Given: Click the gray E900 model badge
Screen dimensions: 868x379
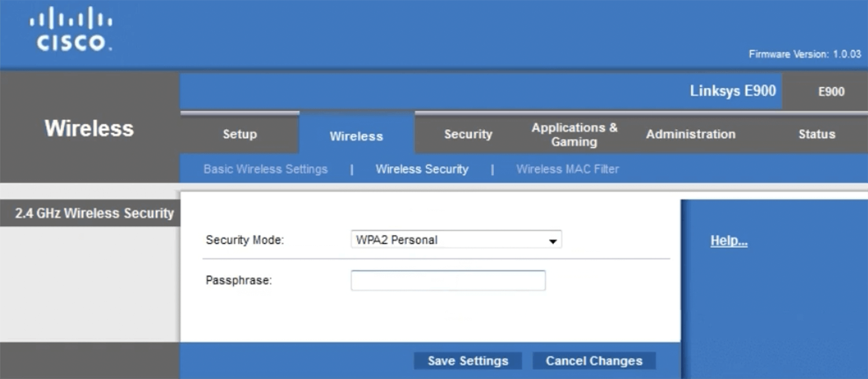Looking at the screenshot, I should point(831,91).
